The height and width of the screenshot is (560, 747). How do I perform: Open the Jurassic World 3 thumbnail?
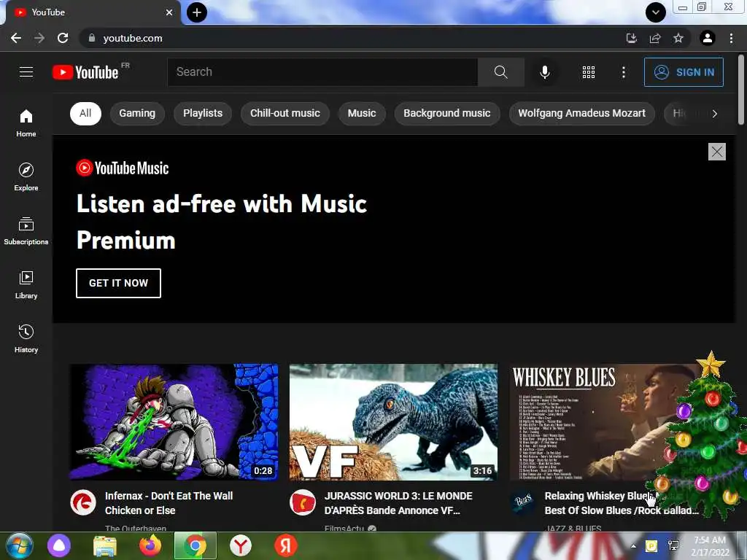[x=393, y=422]
